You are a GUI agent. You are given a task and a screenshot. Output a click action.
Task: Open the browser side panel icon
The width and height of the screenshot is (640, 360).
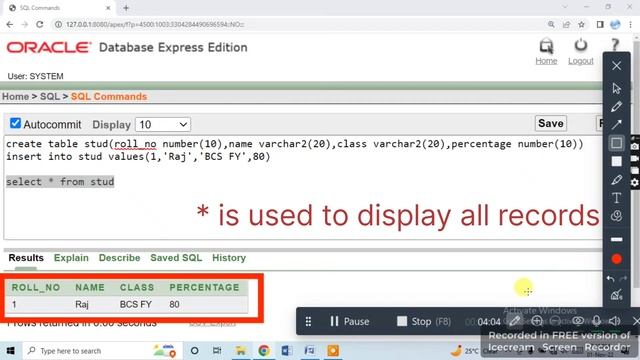click(x=600, y=24)
